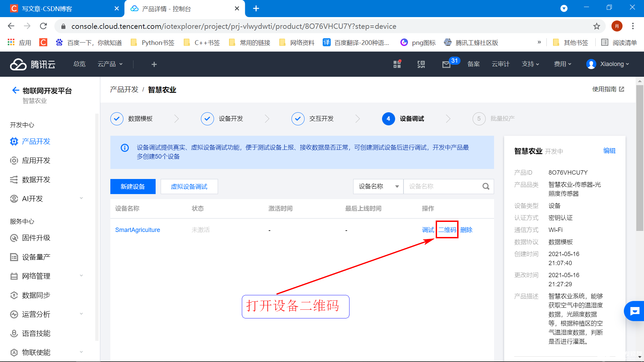This screenshot has width=644, height=362.
Task: Click 新建设备 button
Action: 133,186
